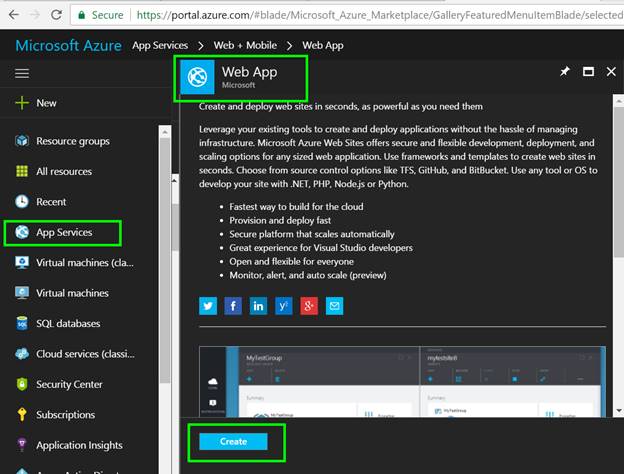The width and height of the screenshot is (624, 474).
Task: Open Virtual machines (cla... sidebar item
Action: (x=85, y=263)
